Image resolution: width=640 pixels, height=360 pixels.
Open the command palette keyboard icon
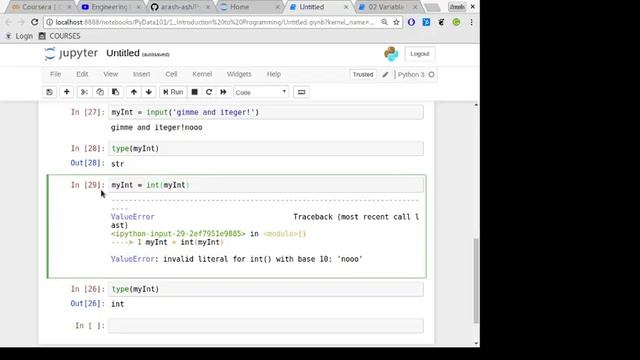click(301, 92)
